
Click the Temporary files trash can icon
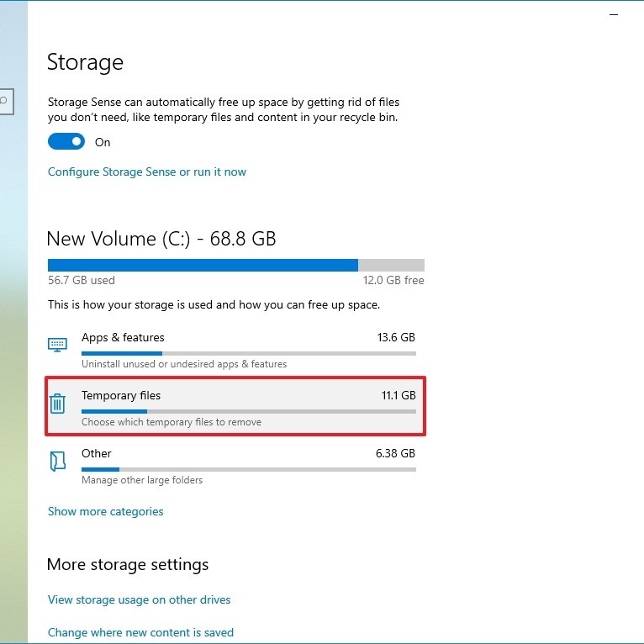click(57, 403)
